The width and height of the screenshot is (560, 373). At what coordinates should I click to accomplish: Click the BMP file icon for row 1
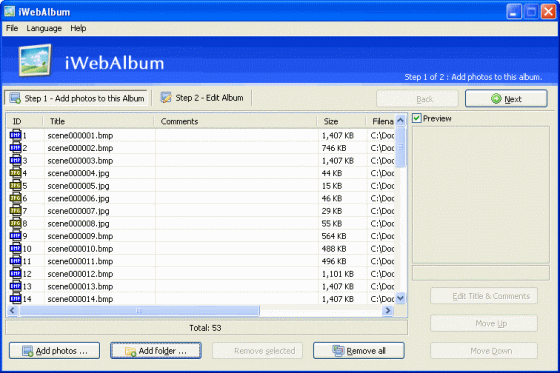coord(15,135)
